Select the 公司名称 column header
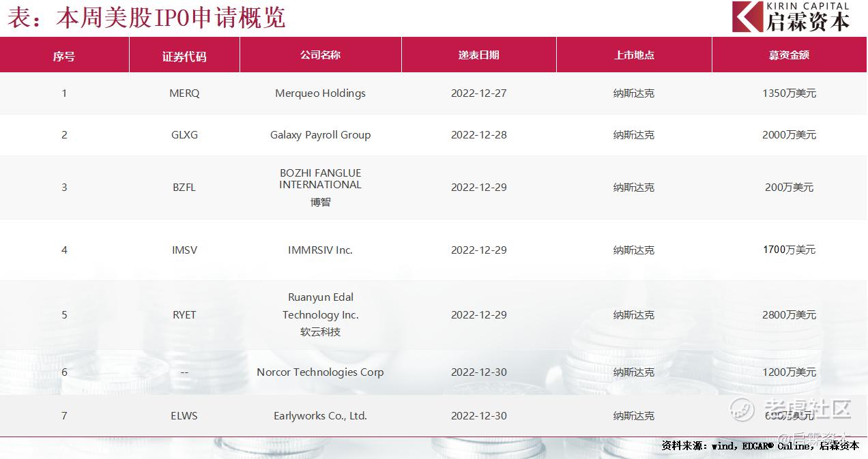The width and height of the screenshot is (868, 459). pyautogui.click(x=320, y=55)
